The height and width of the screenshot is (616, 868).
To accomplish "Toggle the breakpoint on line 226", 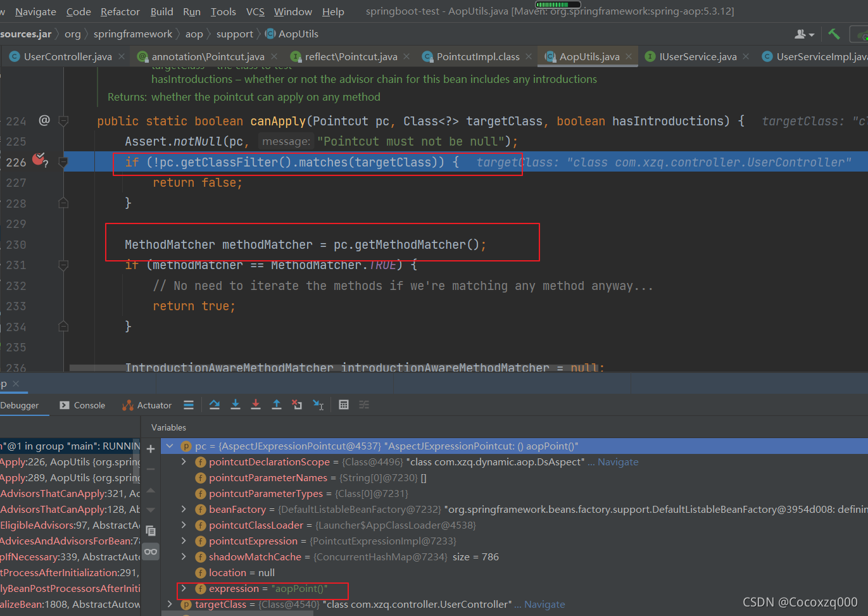I will (x=39, y=160).
